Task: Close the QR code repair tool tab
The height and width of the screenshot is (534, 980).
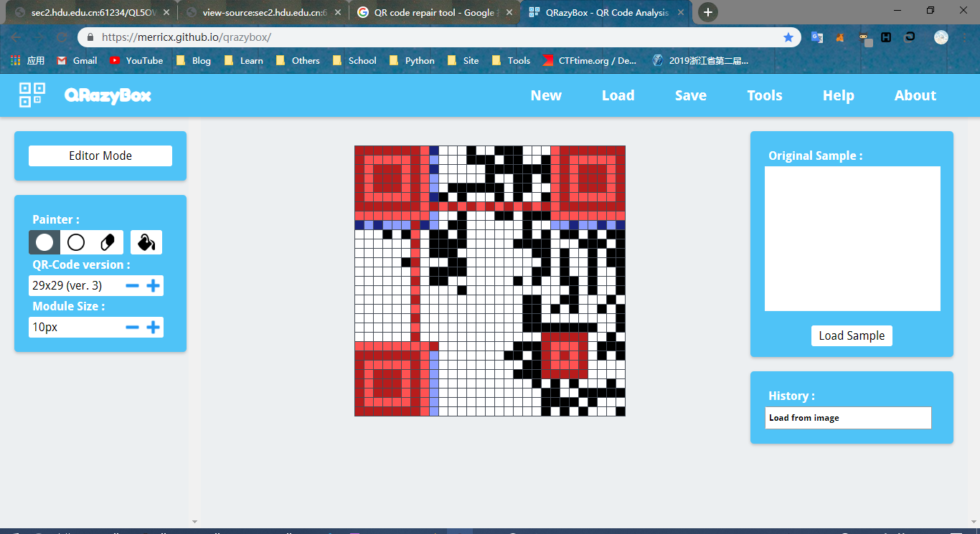Action: [x=509, y=12]
